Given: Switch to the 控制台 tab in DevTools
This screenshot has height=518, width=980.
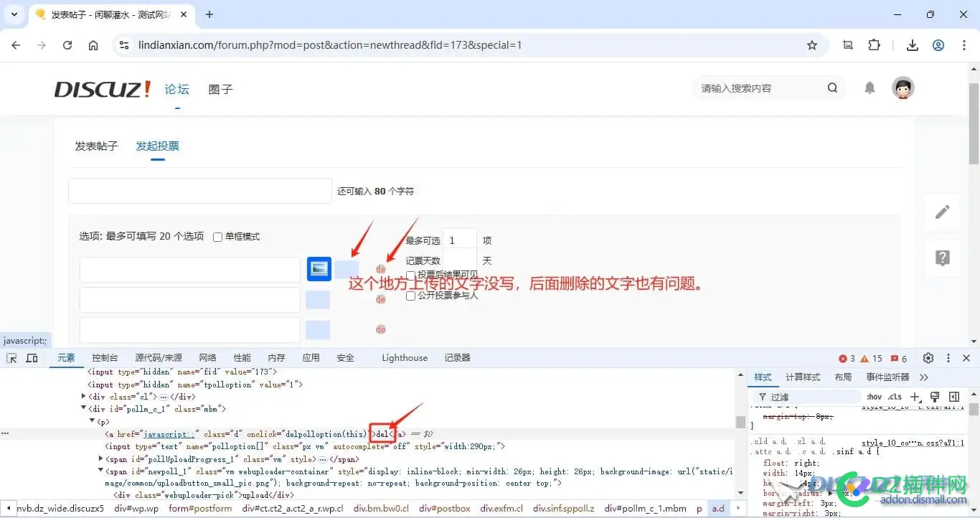Looking at the screenshot, I should pos(105,357).
